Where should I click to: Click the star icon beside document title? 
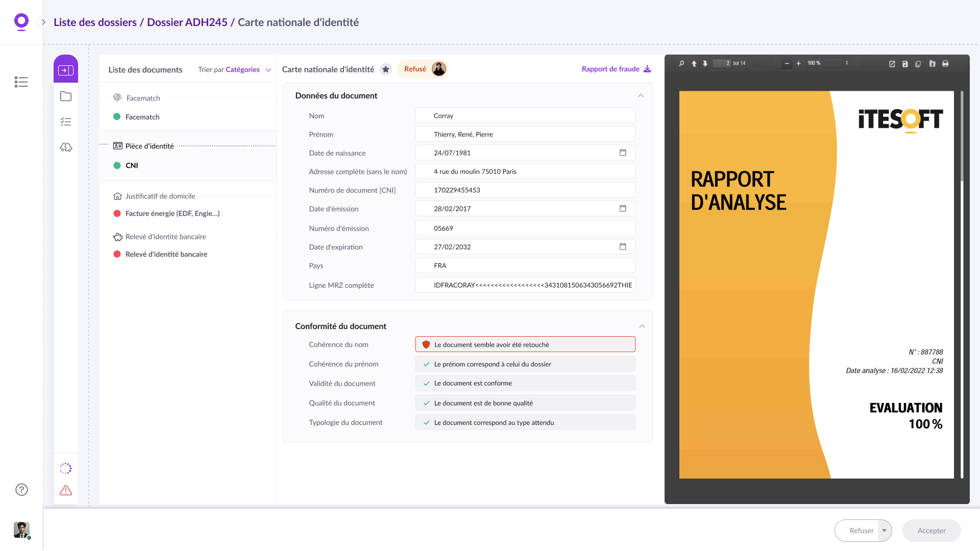coord(386,69)
